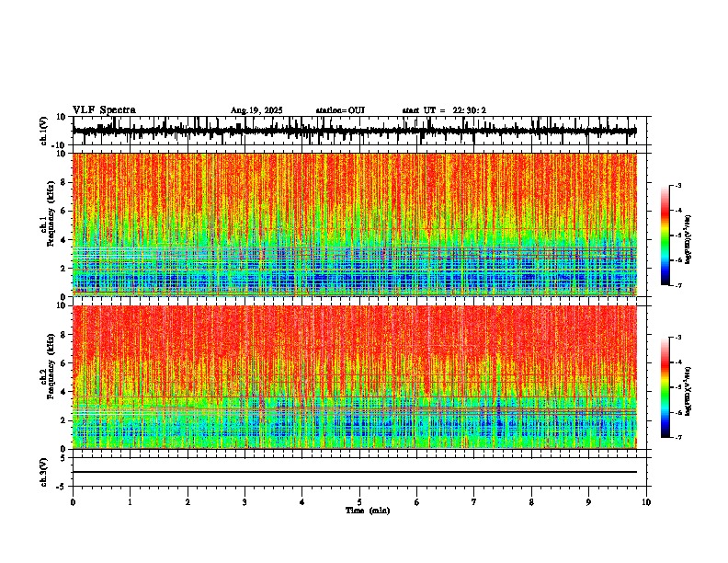Click the "3" tick on the time axis
728x563 pixels.
point(245,502)
